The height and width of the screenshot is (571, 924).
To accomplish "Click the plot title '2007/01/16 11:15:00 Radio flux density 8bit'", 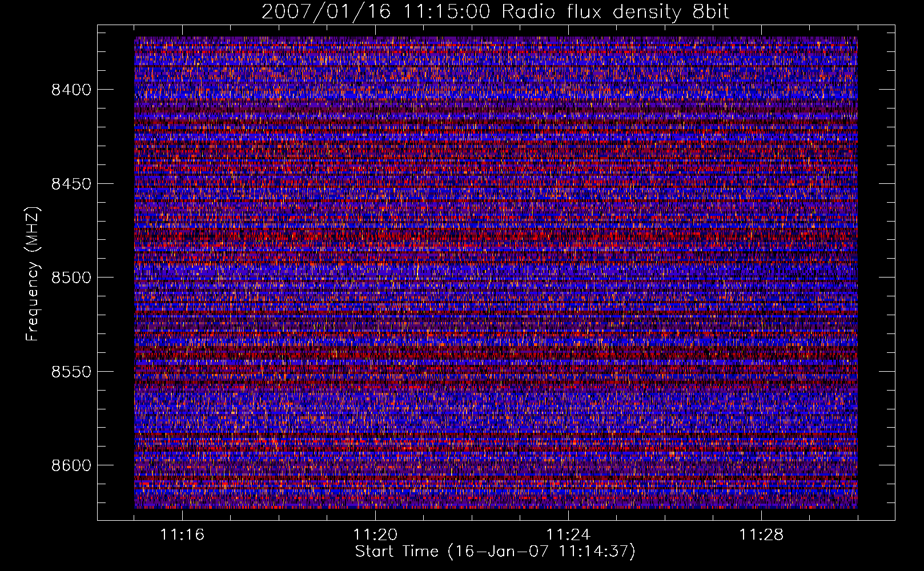I will click(495, 11).
